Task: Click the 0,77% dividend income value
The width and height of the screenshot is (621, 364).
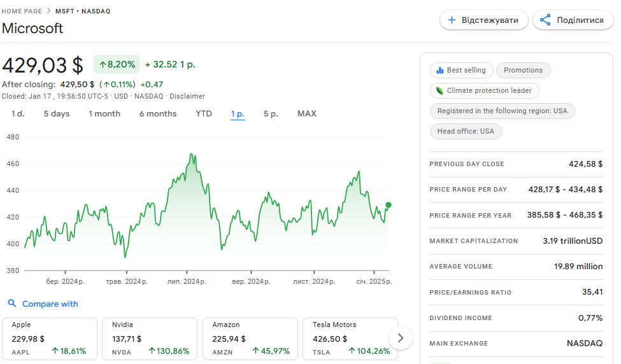Action: pos(590,318)
